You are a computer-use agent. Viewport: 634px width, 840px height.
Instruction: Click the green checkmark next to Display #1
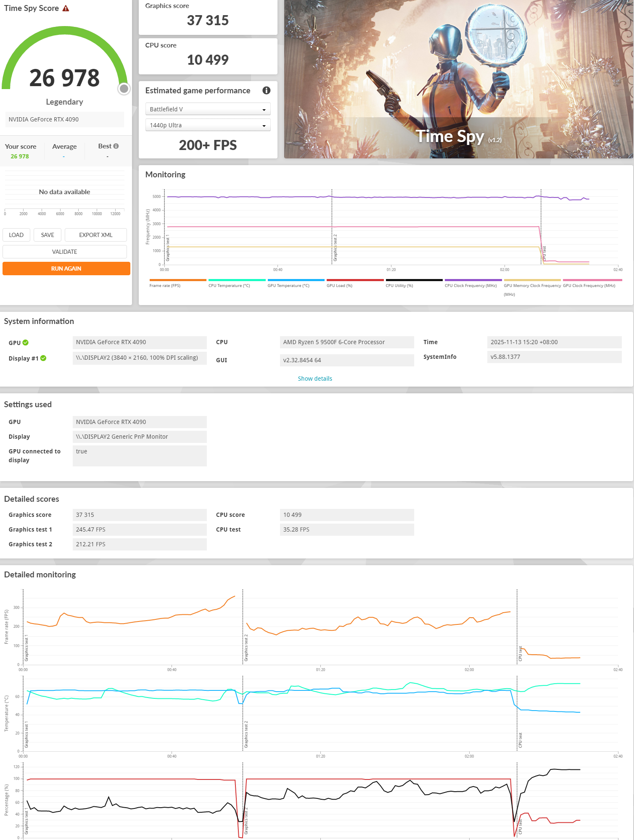[43, 358]
